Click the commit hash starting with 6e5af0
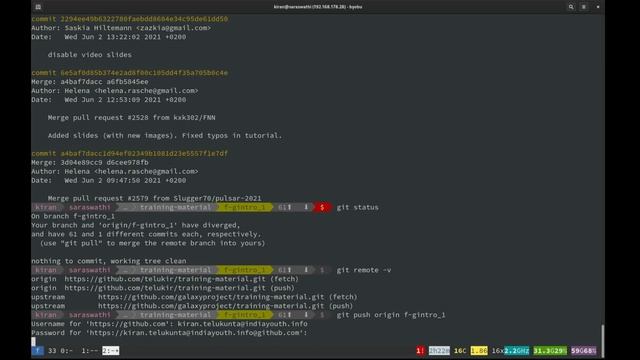Image resolution: width=640 pixels, height=360 pixels. 144,73
